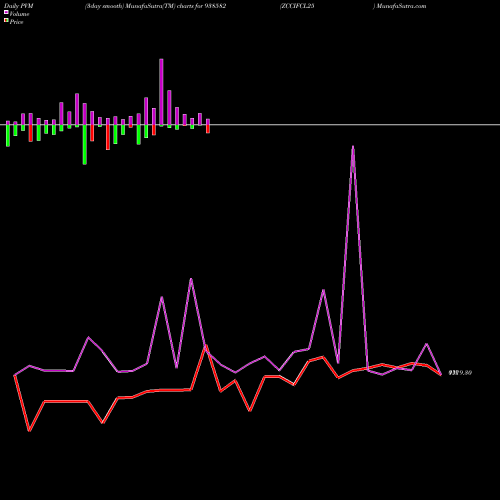
Task: Click the ZCCIFCL25 symbol text in header
Action: [x=297, y=6]
